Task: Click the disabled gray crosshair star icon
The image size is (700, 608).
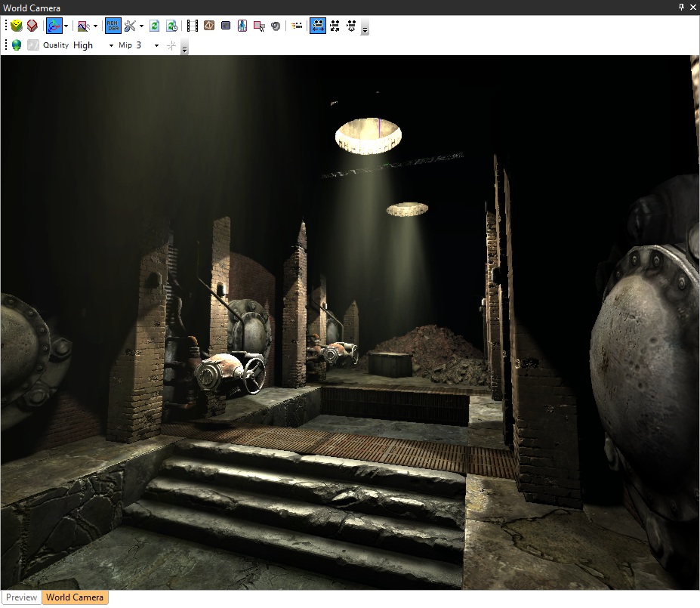Action: click(x=171, y=45)
